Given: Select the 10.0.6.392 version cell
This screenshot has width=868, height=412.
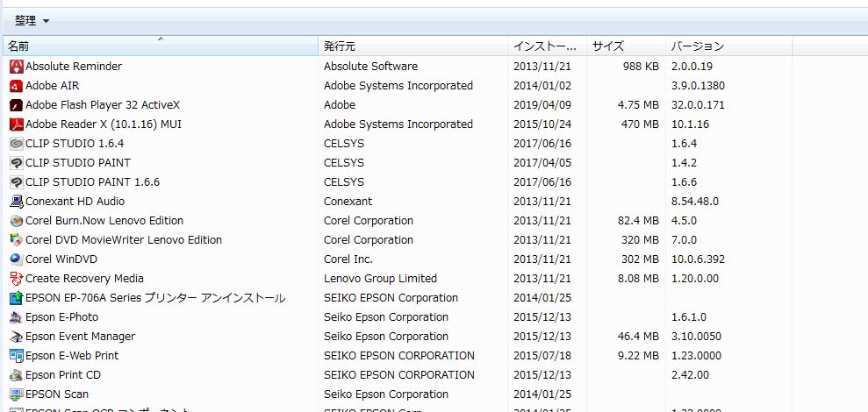Looking at the screenshot, I should [698, 259].
